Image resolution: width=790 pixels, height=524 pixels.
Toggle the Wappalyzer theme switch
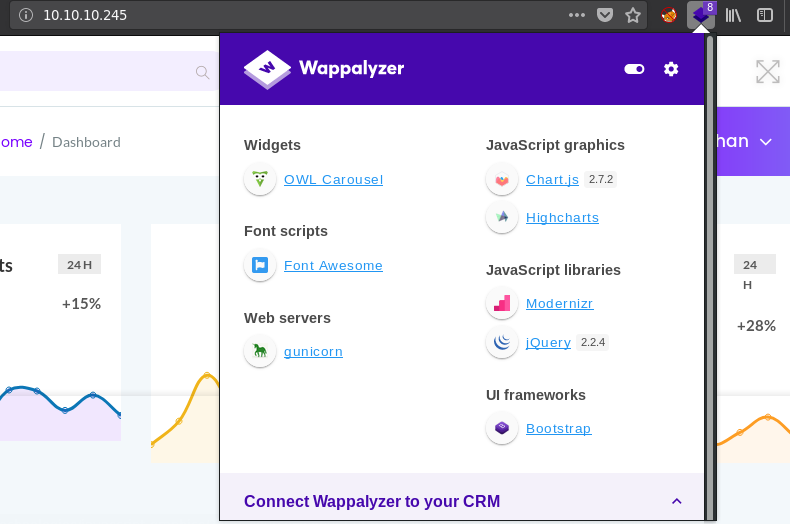click(x=633, y=69)
